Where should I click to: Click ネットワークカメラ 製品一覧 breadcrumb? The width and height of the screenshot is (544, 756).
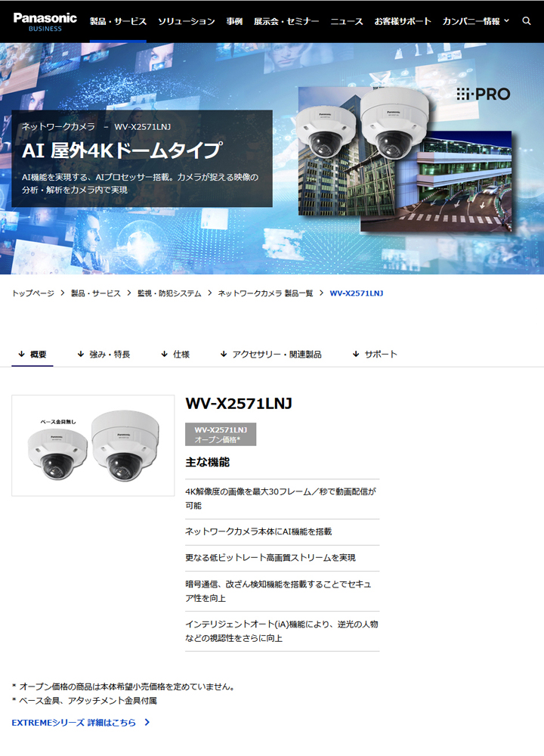265,293
